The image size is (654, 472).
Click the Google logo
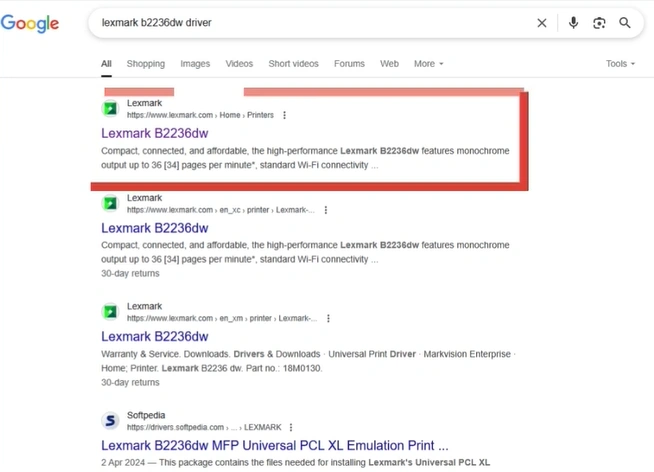coord(29,23)
